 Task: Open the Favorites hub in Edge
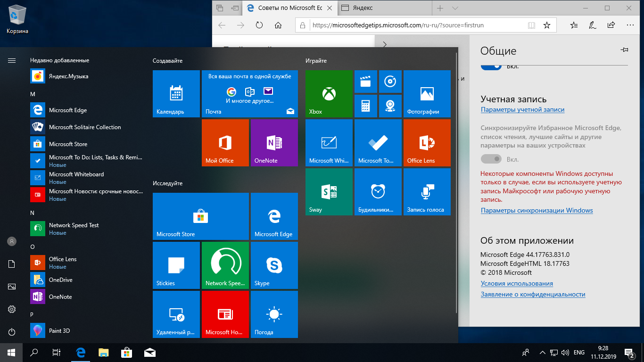coord(574,25)
